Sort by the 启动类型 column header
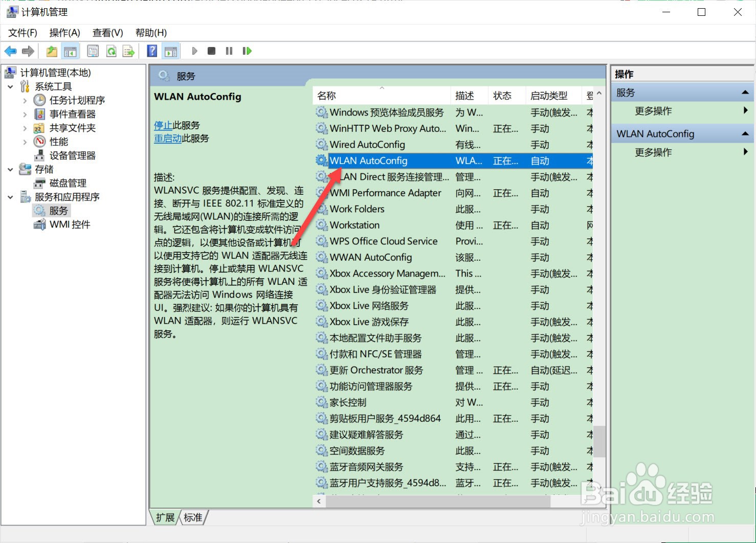Image resolution: width=756 pixels, height=543 pixels. click(553, 96)
